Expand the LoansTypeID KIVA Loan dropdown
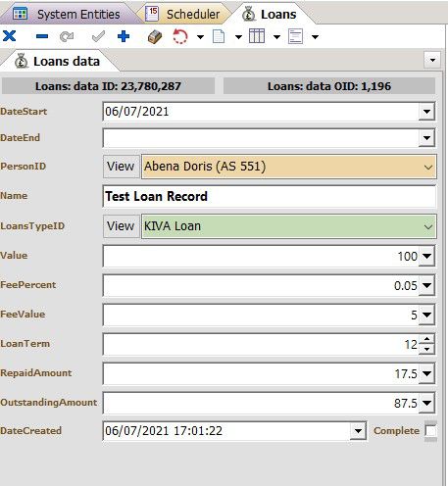This screenshot has height=486, width=448. (x=427, y=226)
